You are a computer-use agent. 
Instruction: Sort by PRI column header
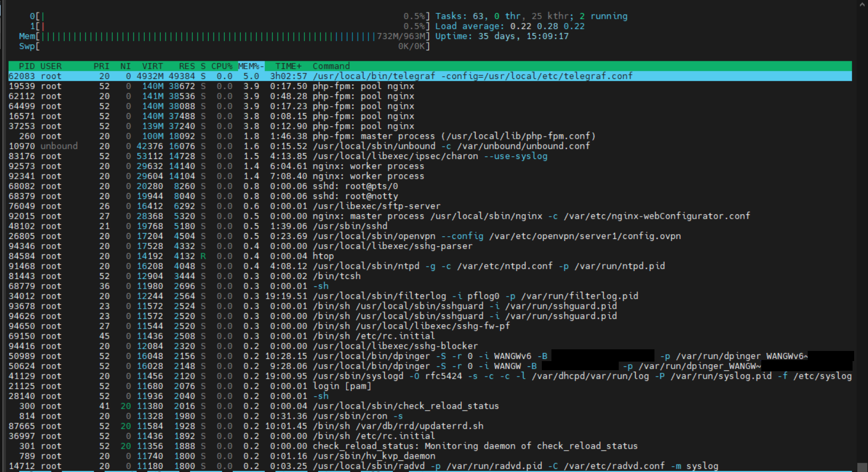point(101,66)
